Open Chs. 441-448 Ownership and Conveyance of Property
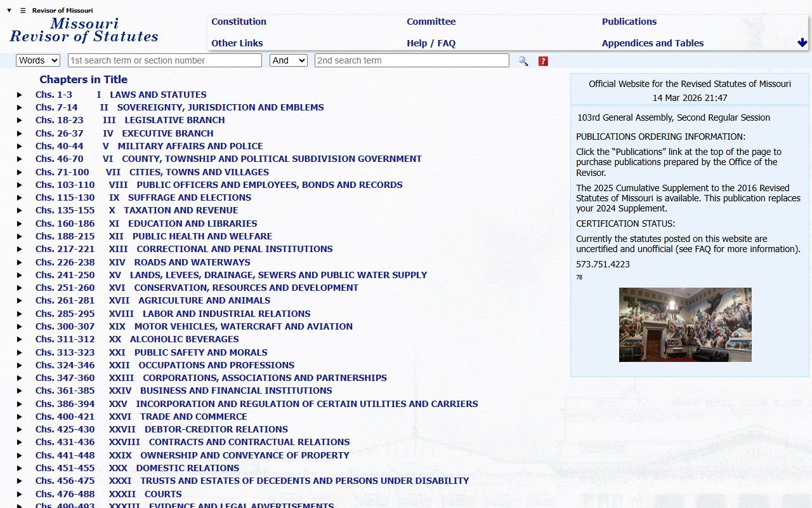This screenshot has height=508, width=812. point(192,455)
